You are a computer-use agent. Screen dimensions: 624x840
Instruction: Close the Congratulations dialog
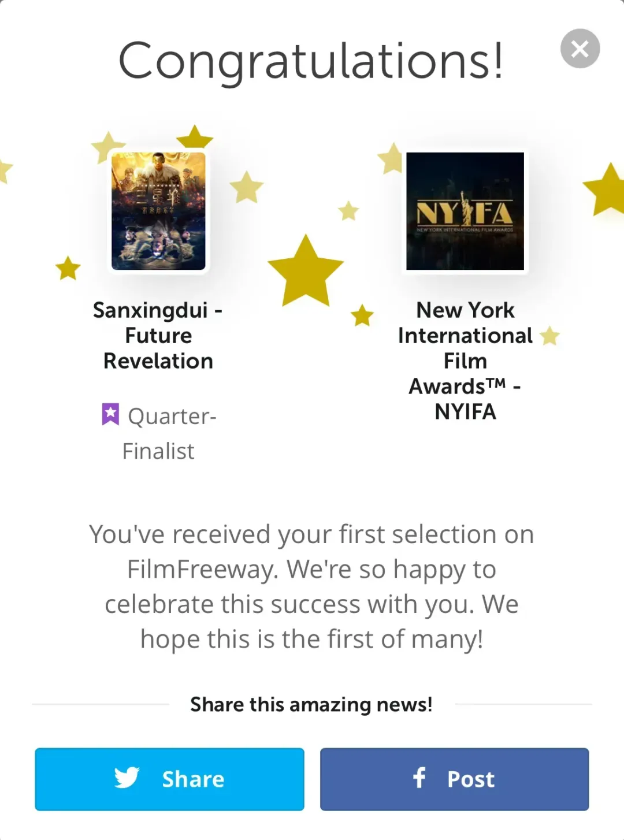click(x=580, y=49)
